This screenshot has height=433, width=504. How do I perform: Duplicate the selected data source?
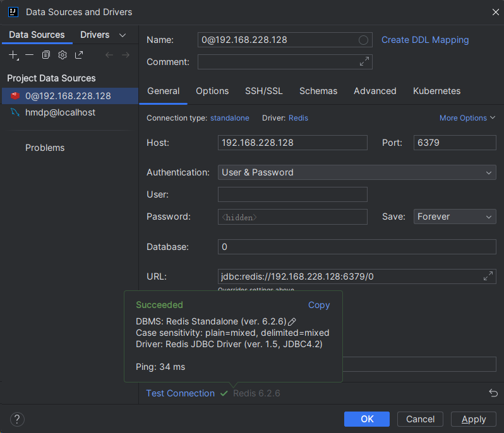[46, 55]
